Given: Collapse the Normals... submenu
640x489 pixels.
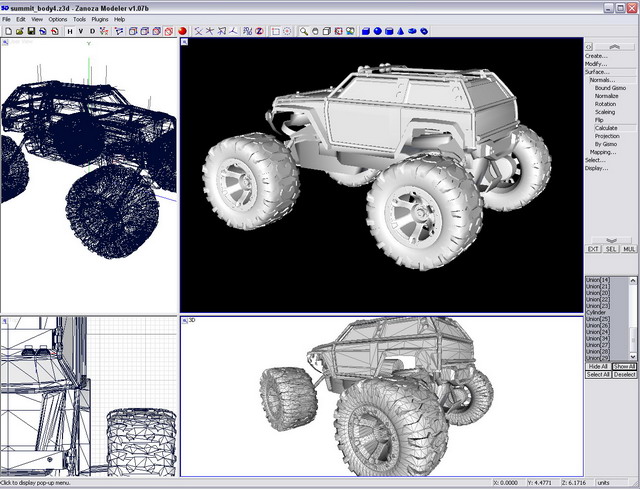Looking at the screenshot, I should point(602,80).
